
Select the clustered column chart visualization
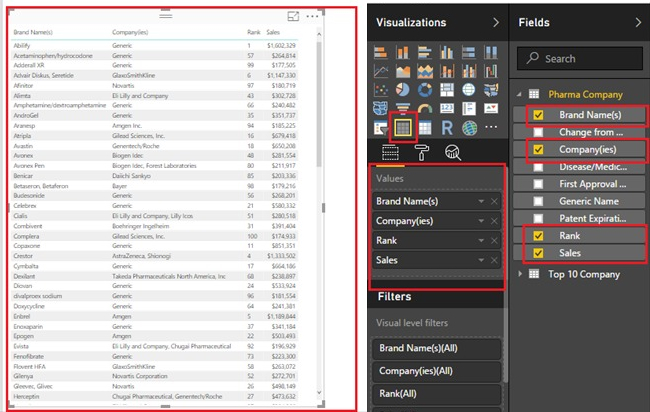coord(446,53)
